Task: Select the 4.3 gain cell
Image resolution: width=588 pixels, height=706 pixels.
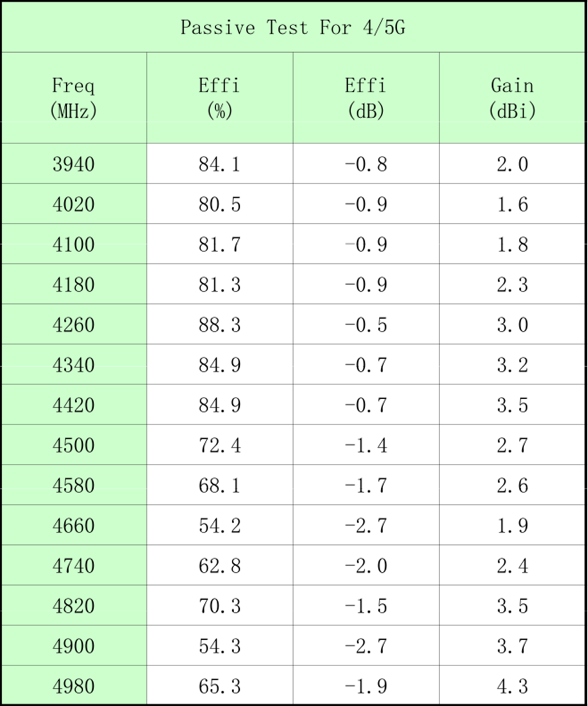Action: pos(513,685)
